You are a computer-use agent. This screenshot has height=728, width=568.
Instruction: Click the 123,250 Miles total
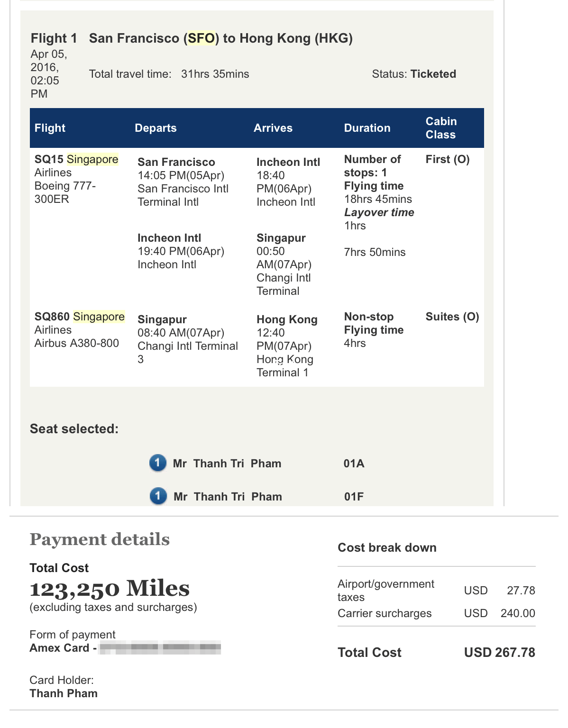pos(110,589)
